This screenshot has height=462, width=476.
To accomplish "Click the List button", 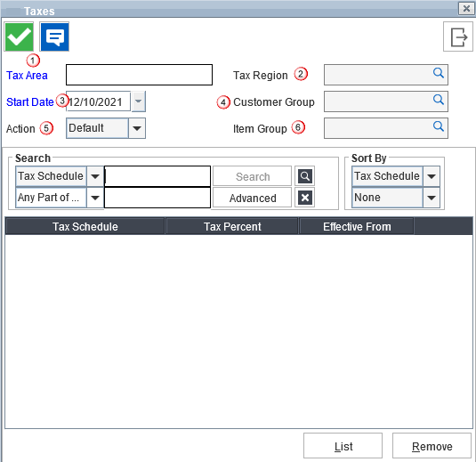I will pos(343,446).
